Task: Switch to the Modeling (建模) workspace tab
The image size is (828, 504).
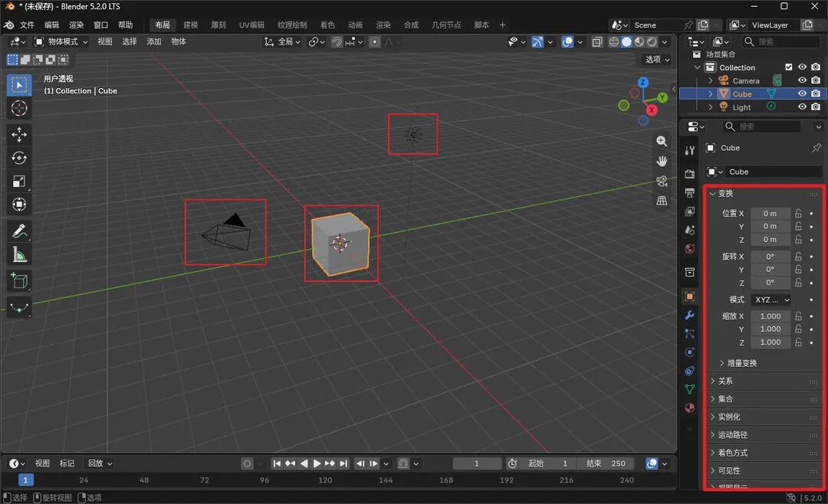Action: (191, 25)
